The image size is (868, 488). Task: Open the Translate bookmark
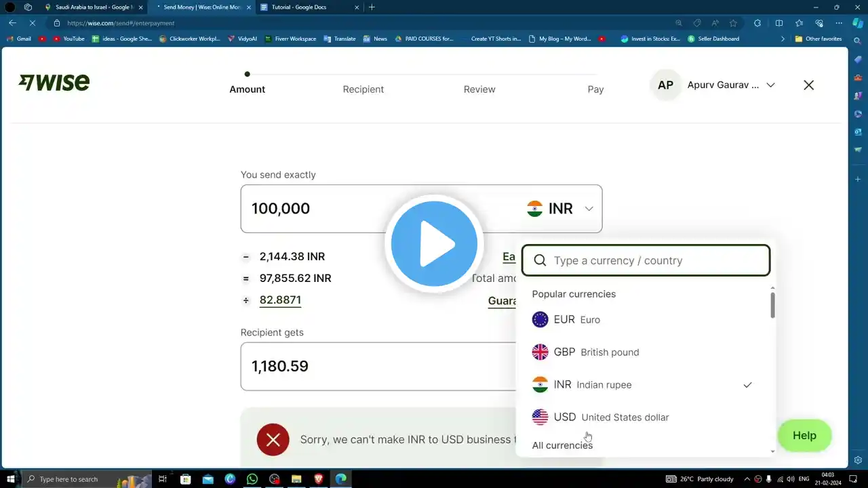[340, 39]
